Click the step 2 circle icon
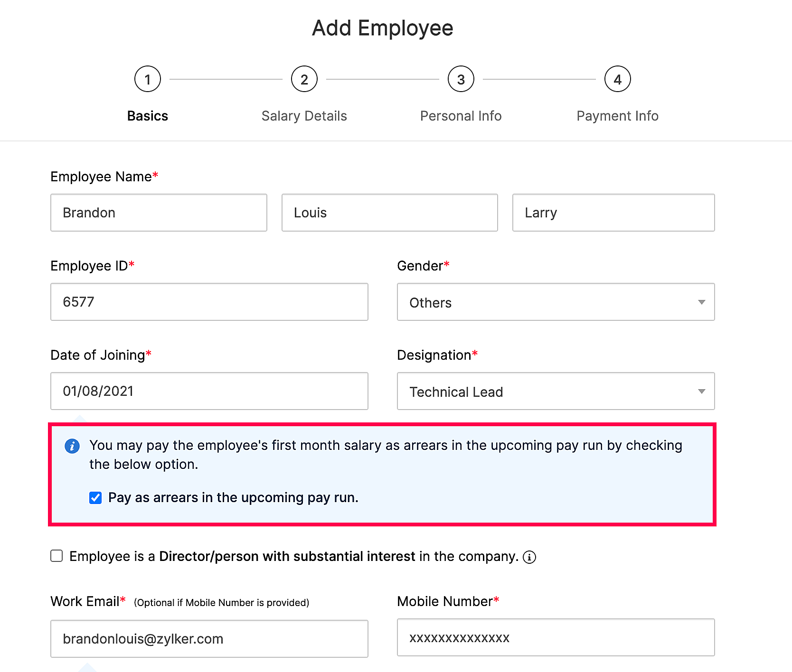 coord(304,79)
